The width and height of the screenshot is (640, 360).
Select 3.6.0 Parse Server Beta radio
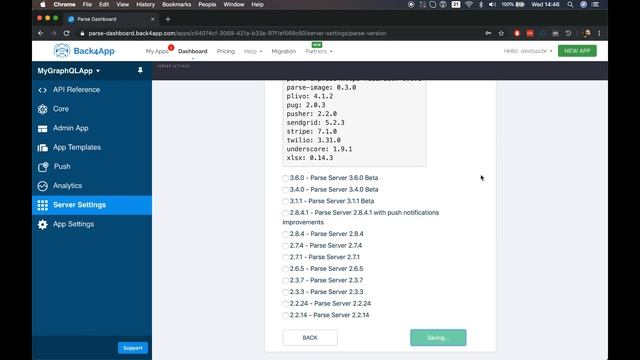pyautogui.click(x=285, y=178)
